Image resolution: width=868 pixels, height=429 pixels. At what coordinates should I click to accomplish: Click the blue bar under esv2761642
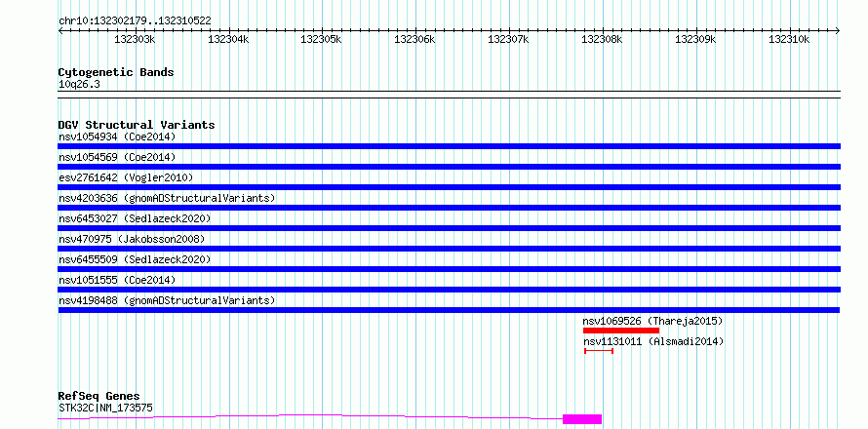pyautogui.click(x=449, y=187)
